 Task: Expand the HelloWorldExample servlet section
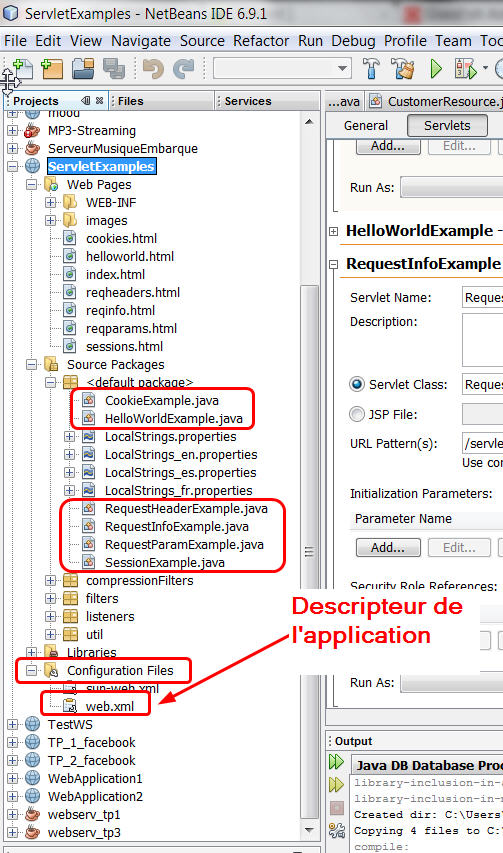point(333,232)
